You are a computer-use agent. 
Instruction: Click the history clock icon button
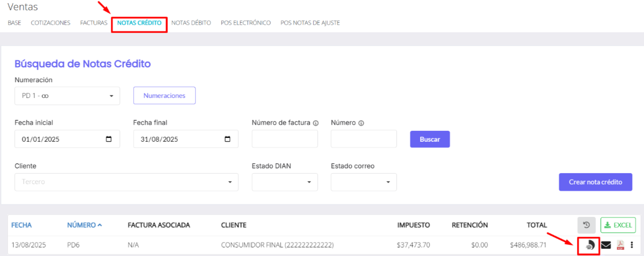(x=586, y=225)
